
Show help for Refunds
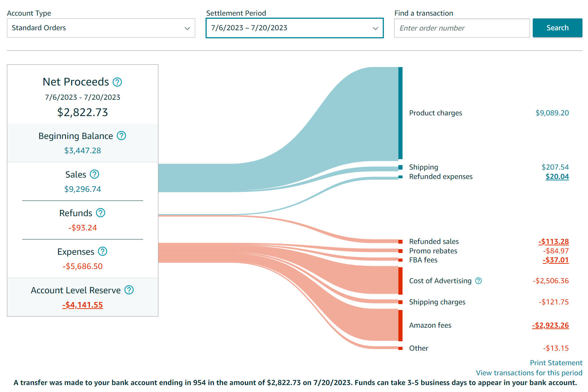coord(100,213)
